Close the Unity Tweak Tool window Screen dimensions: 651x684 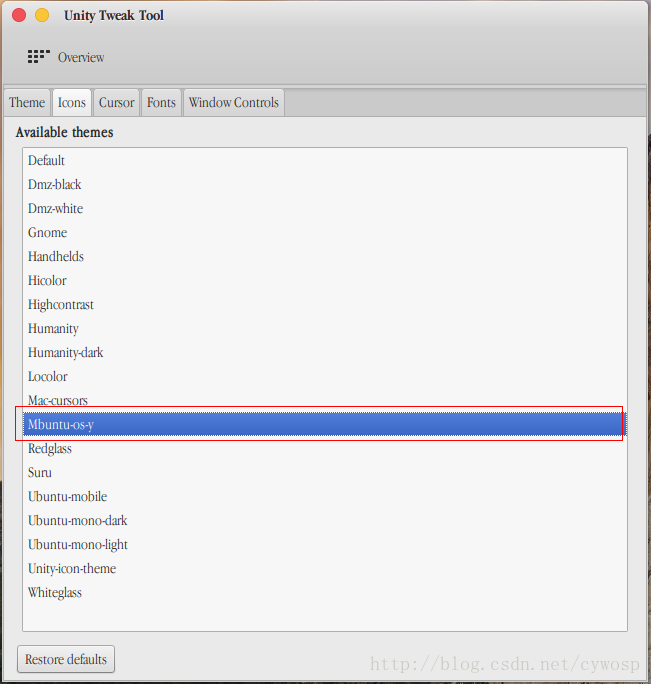[19, 15]
